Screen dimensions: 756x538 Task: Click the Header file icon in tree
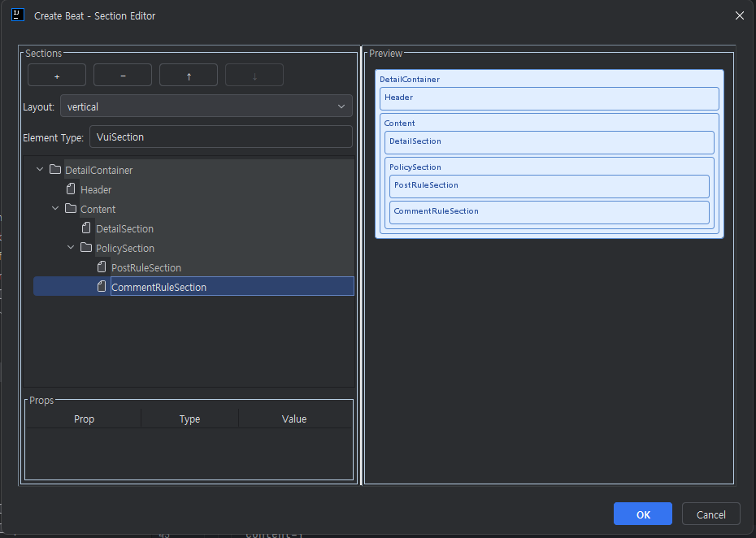tap(71, 189)
